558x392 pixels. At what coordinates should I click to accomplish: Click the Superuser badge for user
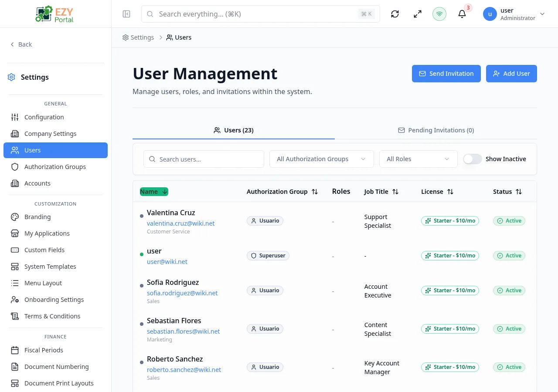pos(268,256)
